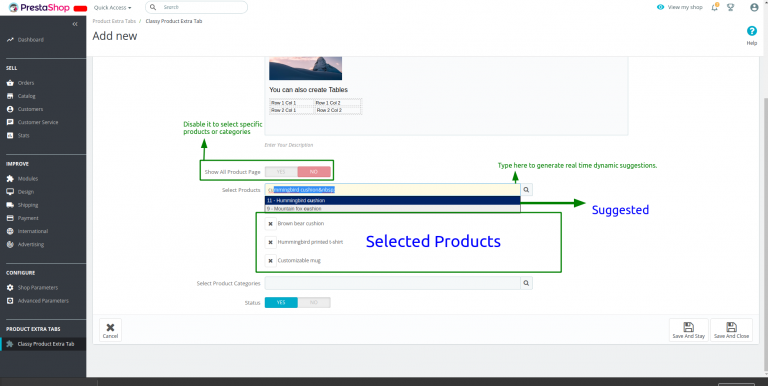Click search icon beside Select Product Categories
The width and height of the screenshot is (768, 386).
(x=526, y=283)
